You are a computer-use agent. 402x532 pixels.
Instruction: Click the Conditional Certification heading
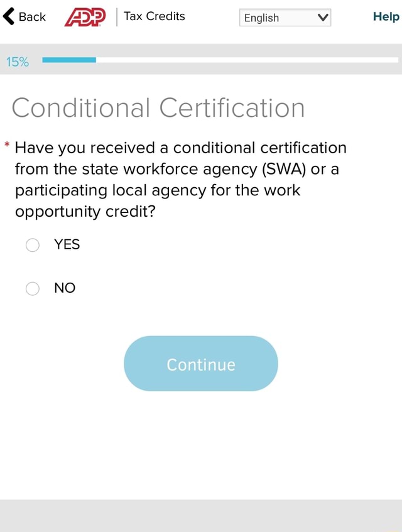click(158, 108)
